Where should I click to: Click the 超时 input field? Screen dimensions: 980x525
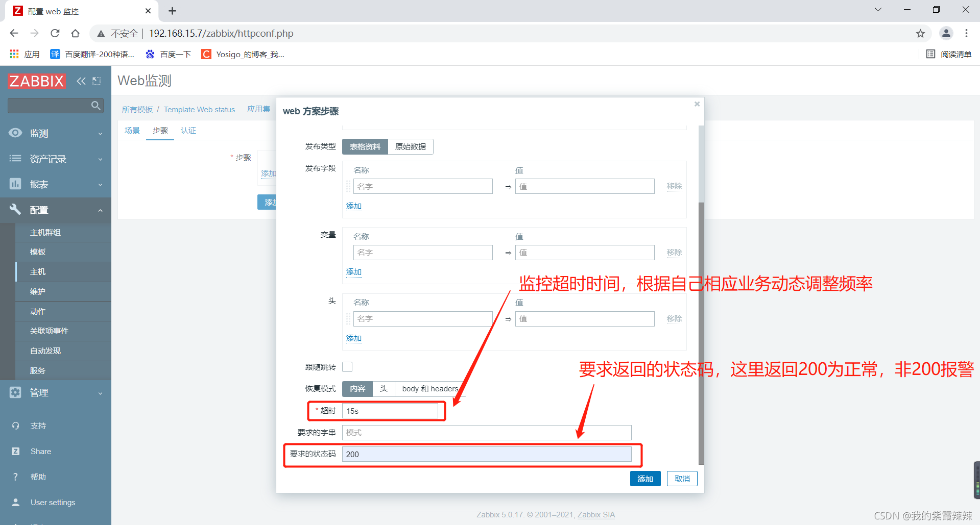(x=390, y=411)
